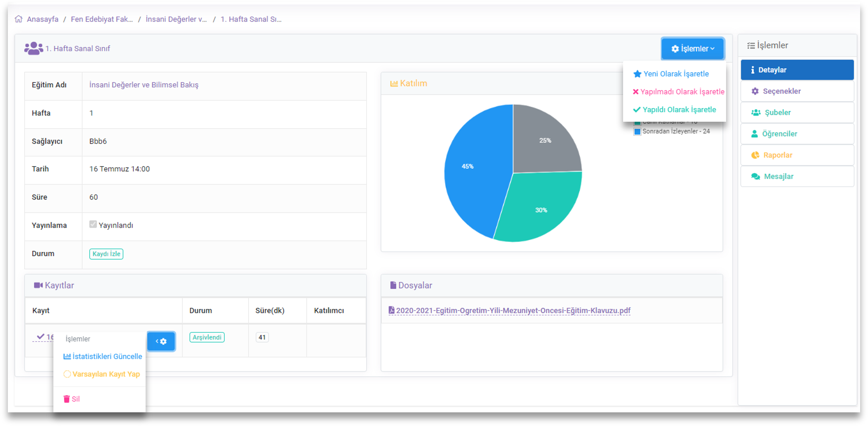Click the trash icon next to Sil

pyautogui.click(x=67, y=399)
